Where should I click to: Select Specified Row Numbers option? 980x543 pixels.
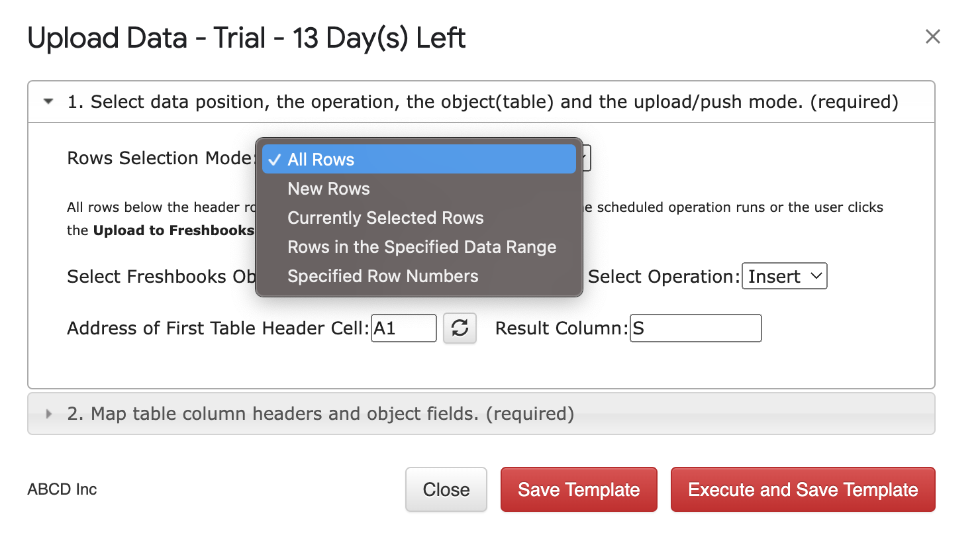pos(383,276)
